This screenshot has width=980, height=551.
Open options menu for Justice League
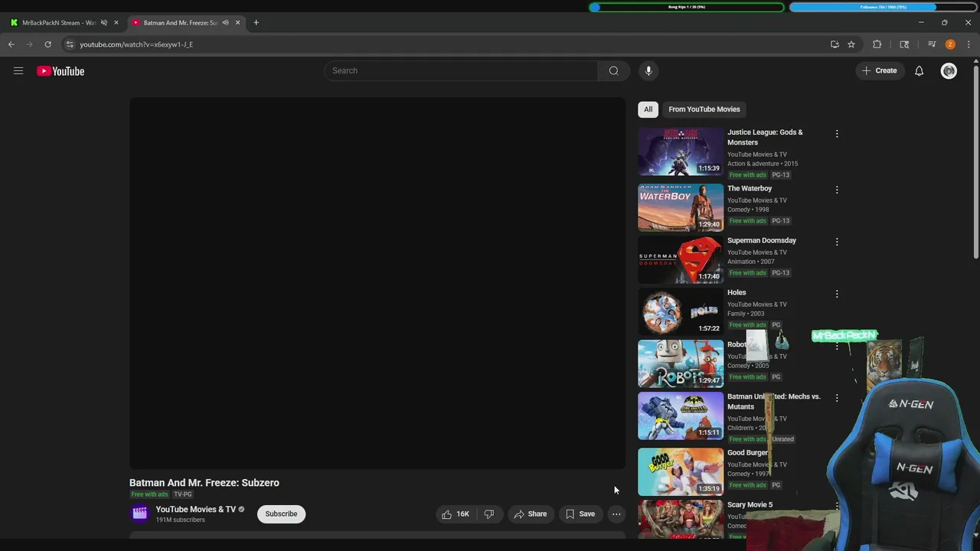837,134
